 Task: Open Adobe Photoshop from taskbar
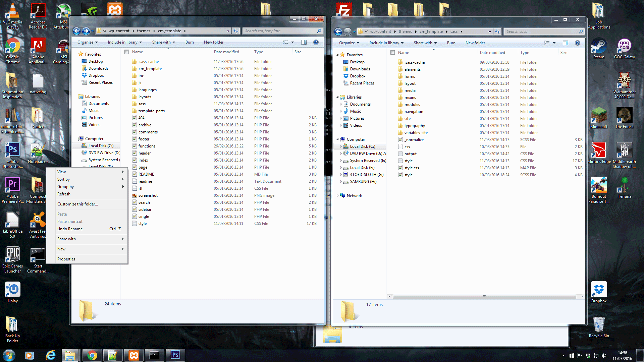175,355
